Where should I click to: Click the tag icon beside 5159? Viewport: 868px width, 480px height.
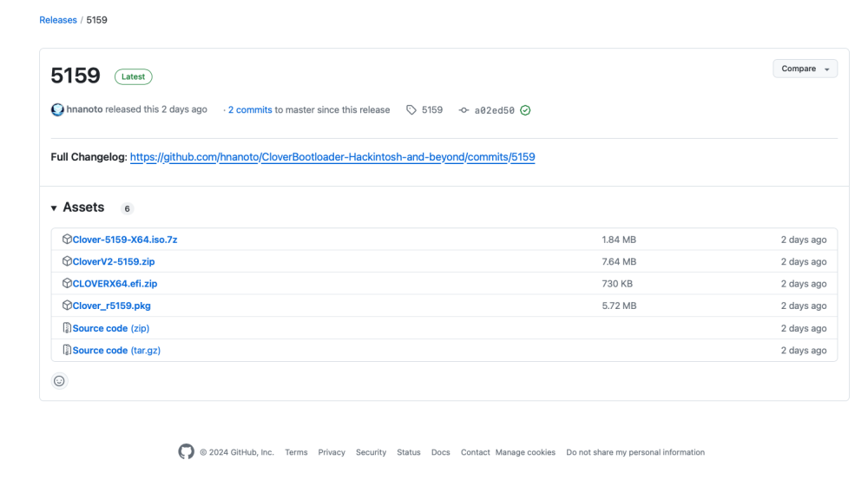pos(411,110)
